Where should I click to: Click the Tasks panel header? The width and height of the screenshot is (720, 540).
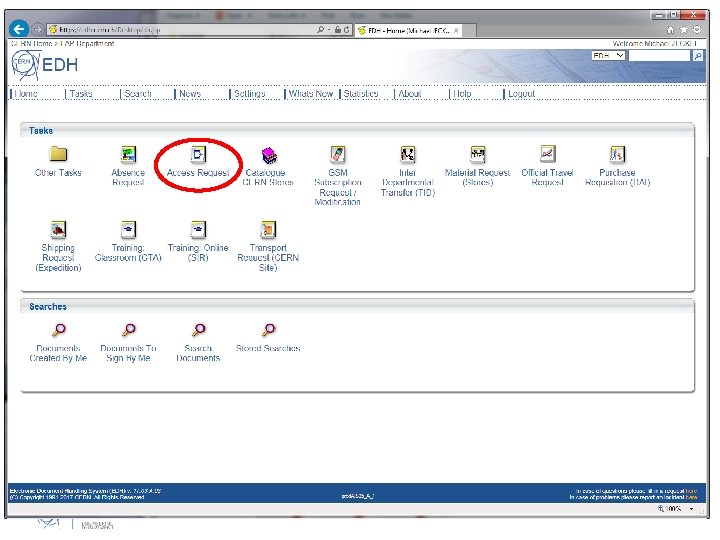click(x=357, y=130)
